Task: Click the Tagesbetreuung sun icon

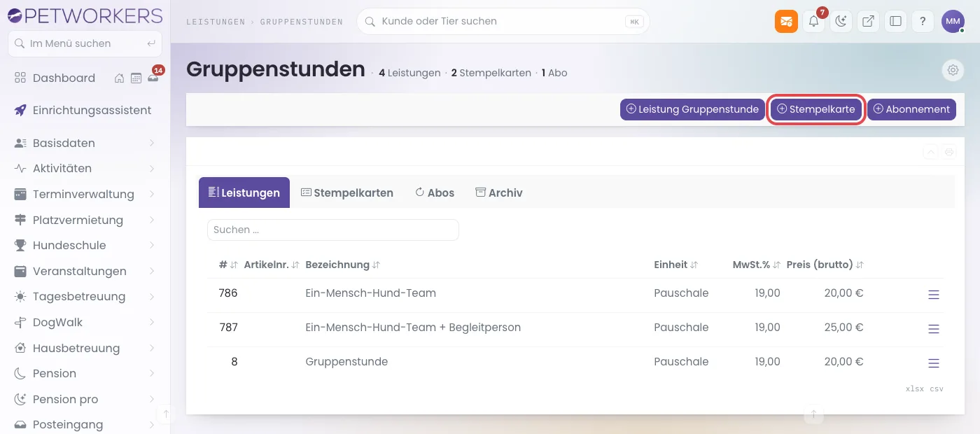Action: coord(20,297)
